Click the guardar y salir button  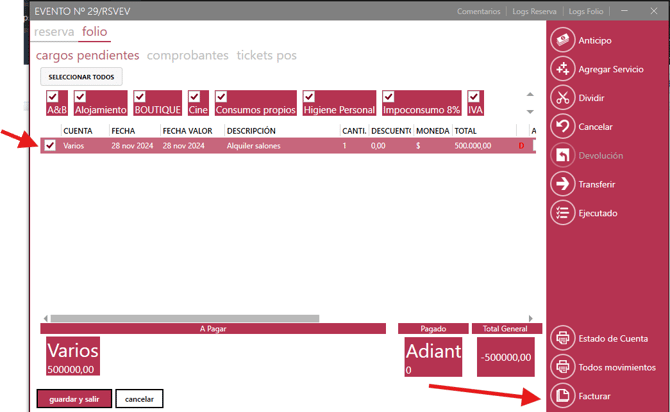(74, 399)
